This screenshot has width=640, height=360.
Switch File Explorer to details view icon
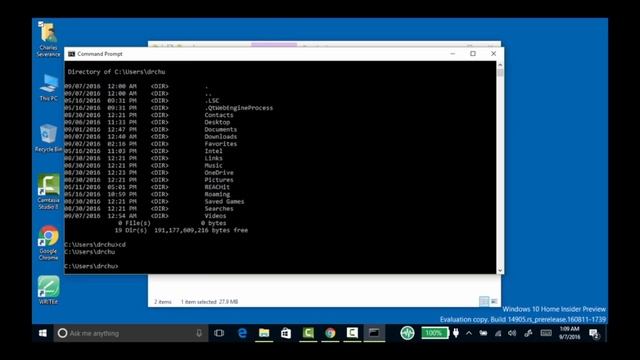click(x=484, y=302)
